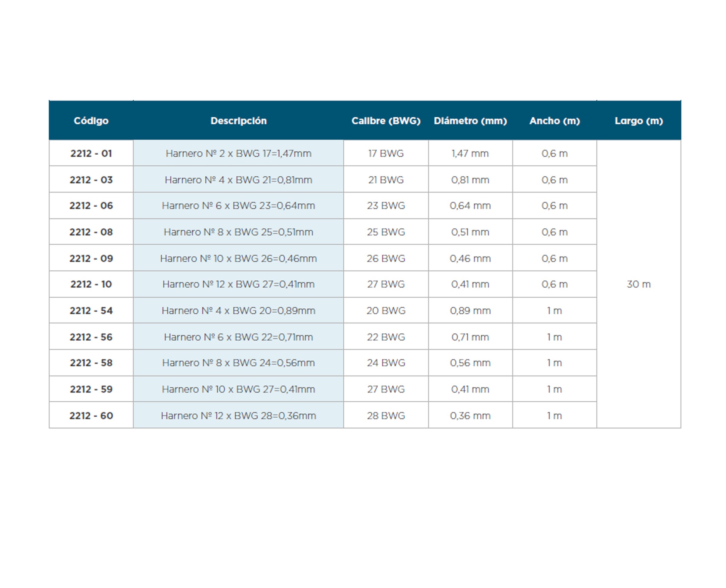
Task: Click the 0,89 mm diameter cell
Action: pyautogui.click(x=470, y=311)
